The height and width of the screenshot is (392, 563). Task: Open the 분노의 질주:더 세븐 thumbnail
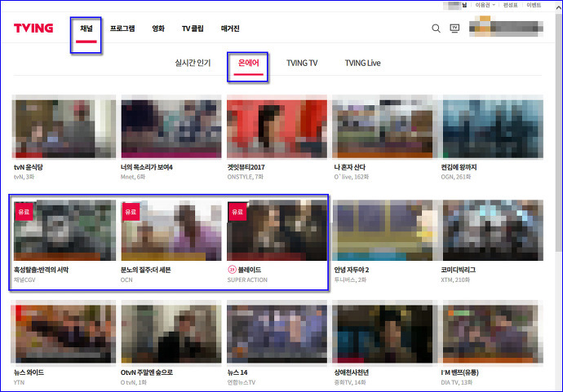click(171, 231)
